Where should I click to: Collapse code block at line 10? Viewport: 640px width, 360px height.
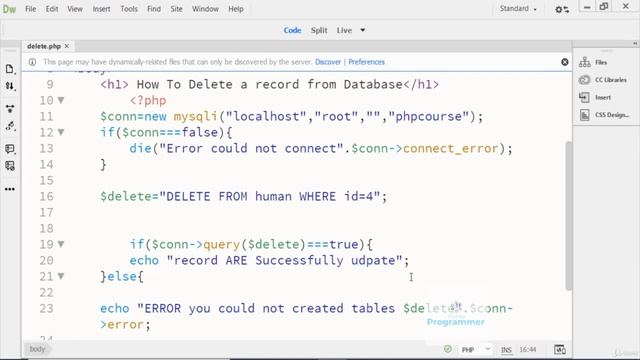[x=61, y=100]
